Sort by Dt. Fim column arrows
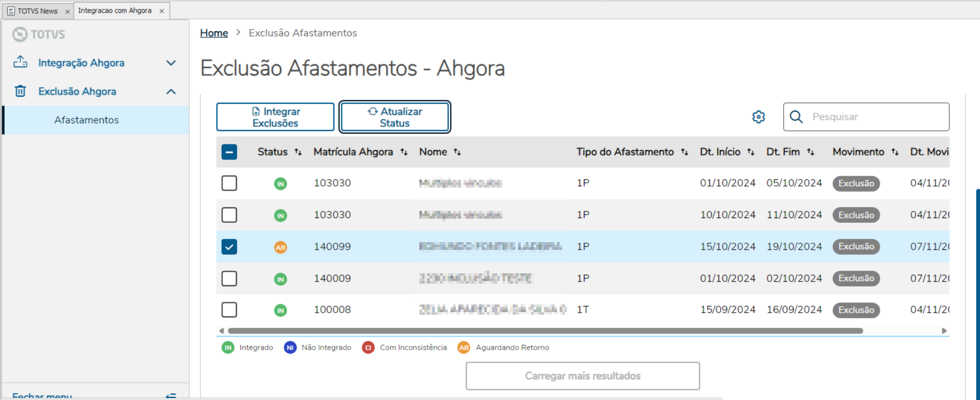This screenshot has width=980, height=400. [x=811, y=152]
